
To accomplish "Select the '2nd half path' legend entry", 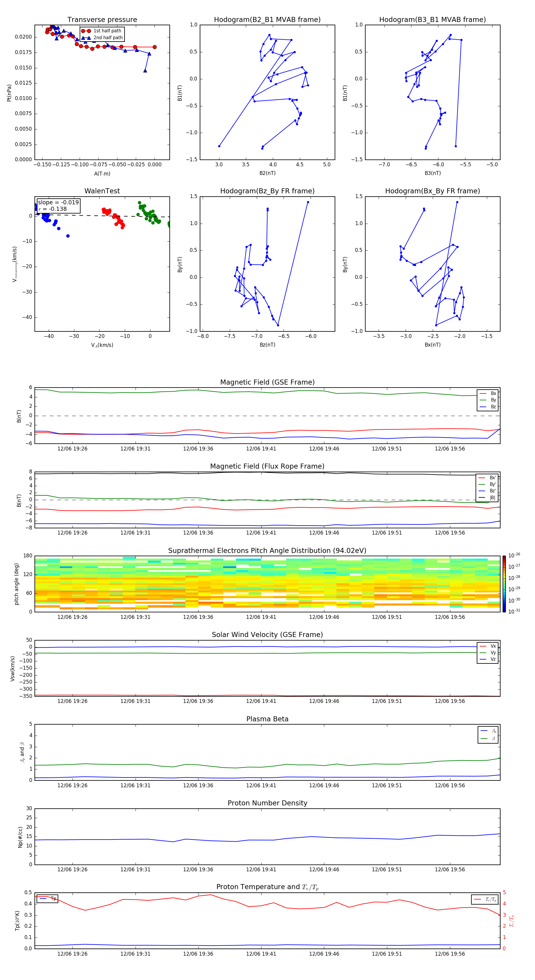I will (102, 38).
